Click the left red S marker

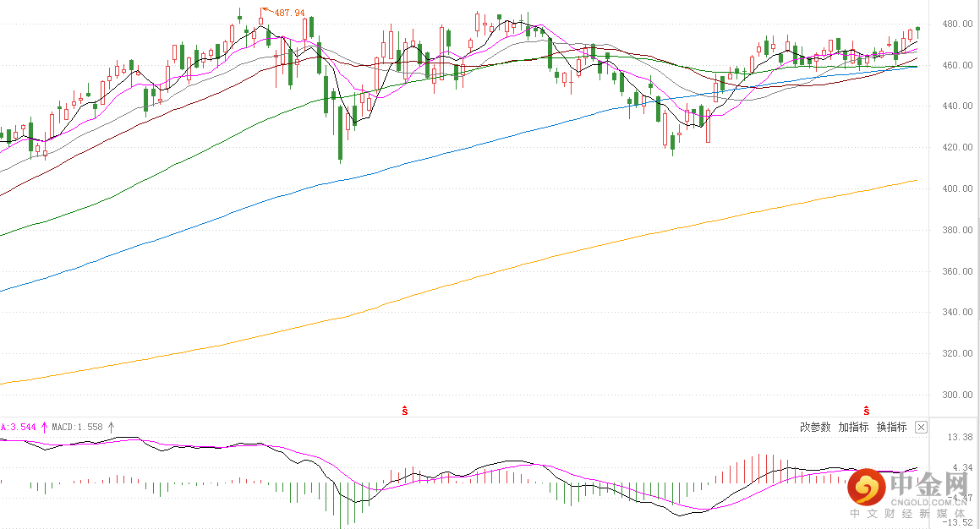[405, 411]
